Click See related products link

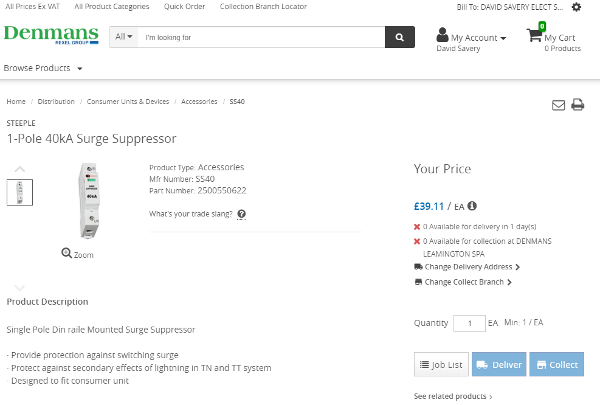[x=453, y=396]
